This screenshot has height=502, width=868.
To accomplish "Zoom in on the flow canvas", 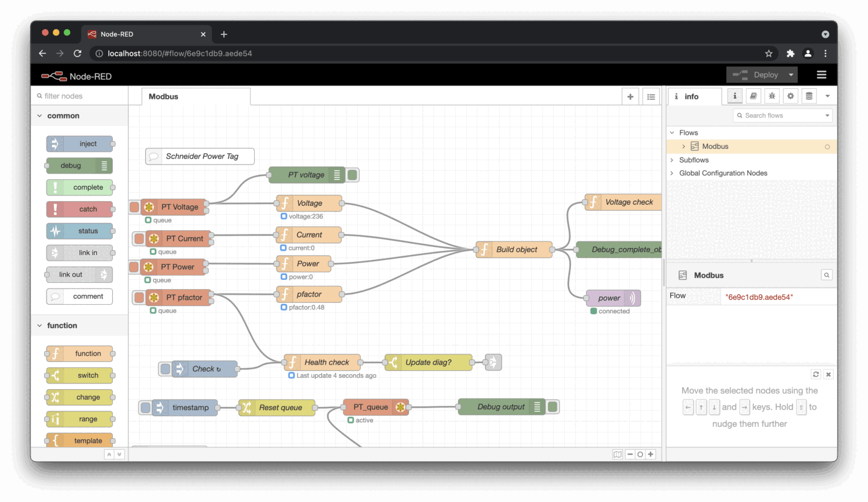I will point(650,454).
